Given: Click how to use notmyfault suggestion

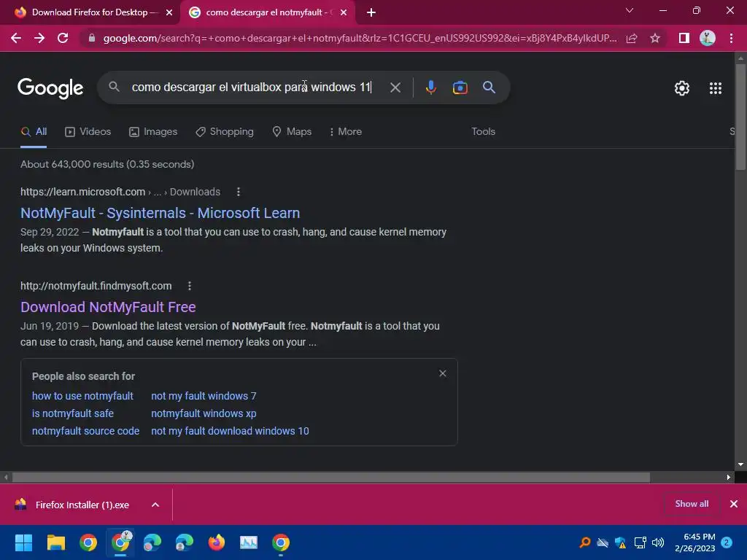Looking at the screenshot, I should [82, 396].
